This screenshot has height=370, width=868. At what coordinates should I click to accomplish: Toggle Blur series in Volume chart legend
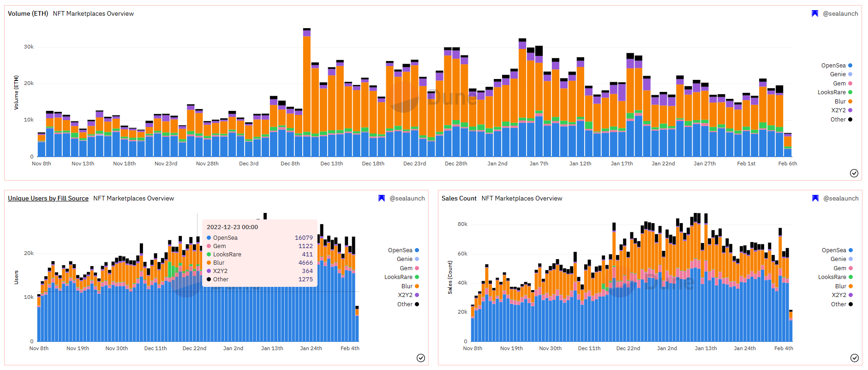coord(844,102)
